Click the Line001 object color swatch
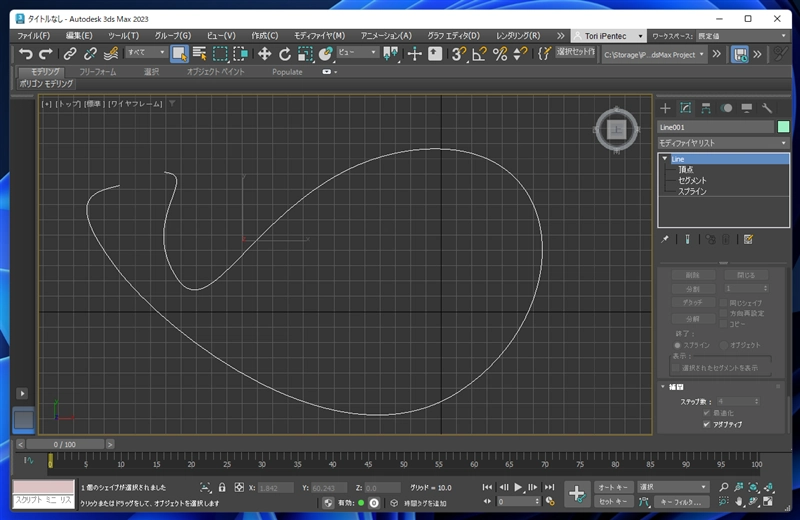This screenshot has width=800, height=520. click(x=783, y=127)
